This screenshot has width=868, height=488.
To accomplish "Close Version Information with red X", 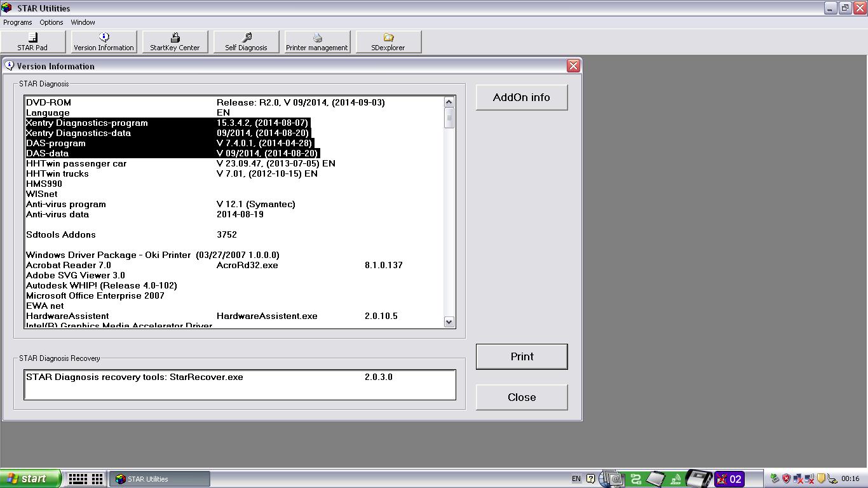I will coord(573,66).
